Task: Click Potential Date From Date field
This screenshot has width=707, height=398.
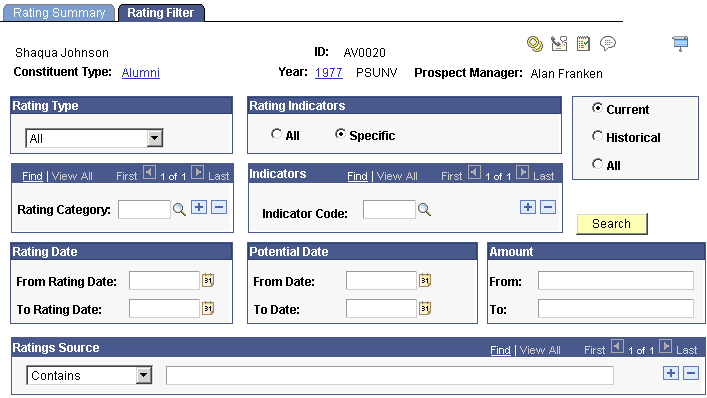Action: (x=381, y=280)
